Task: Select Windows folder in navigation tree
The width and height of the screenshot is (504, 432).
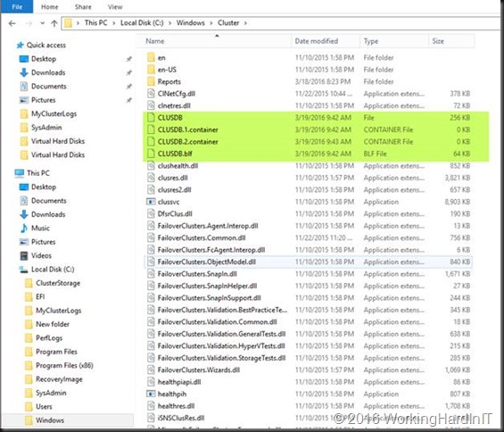Action: point(50,420)
